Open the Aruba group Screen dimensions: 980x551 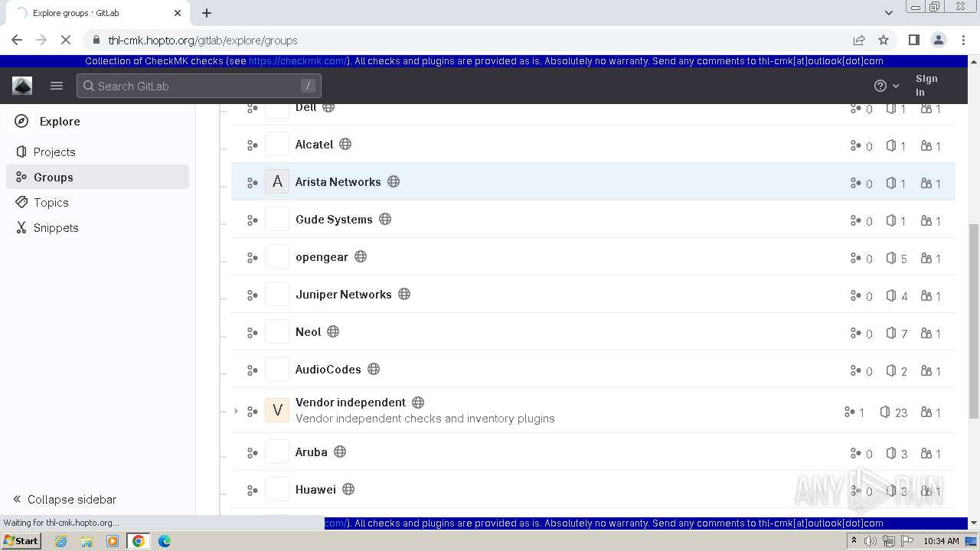(x=312, y=452)
